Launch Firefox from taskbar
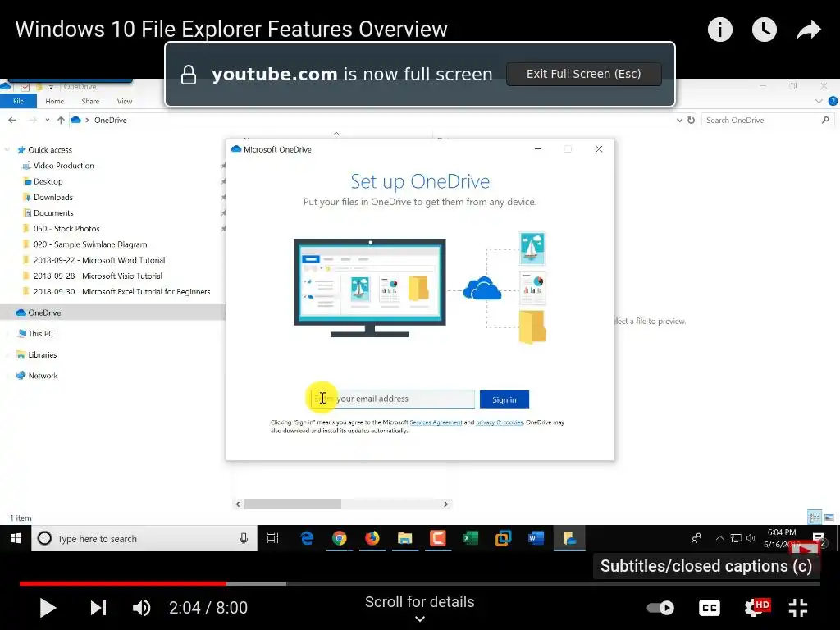The height and width of the screenshot is (630, 840). coord(372,538)
